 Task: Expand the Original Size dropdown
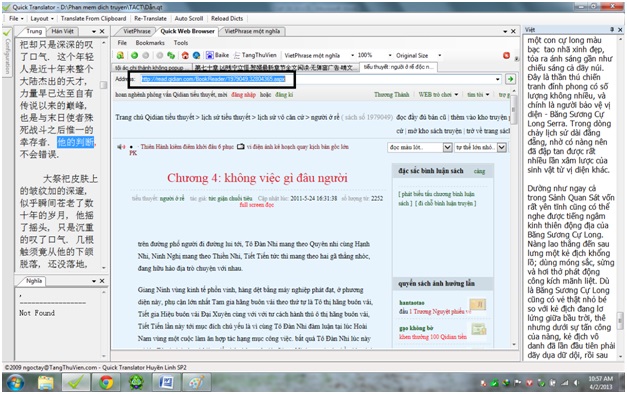pyautogui.click(x=439, y=55)
